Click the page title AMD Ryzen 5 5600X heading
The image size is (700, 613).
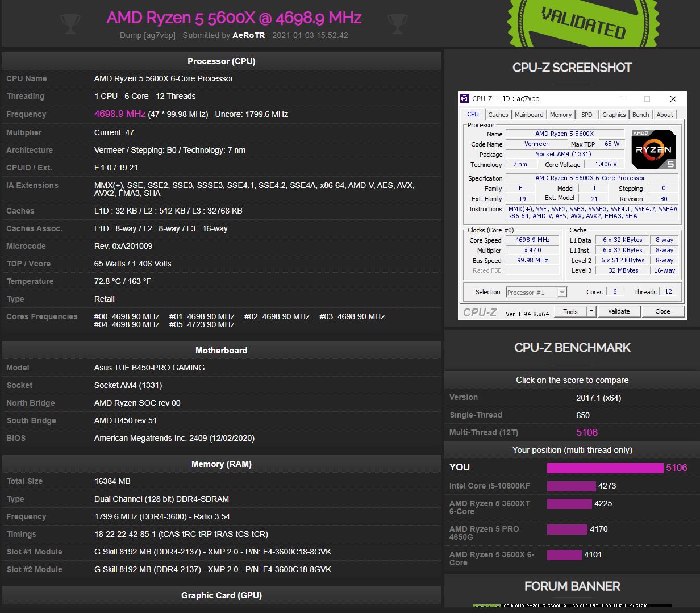(234, 18)
